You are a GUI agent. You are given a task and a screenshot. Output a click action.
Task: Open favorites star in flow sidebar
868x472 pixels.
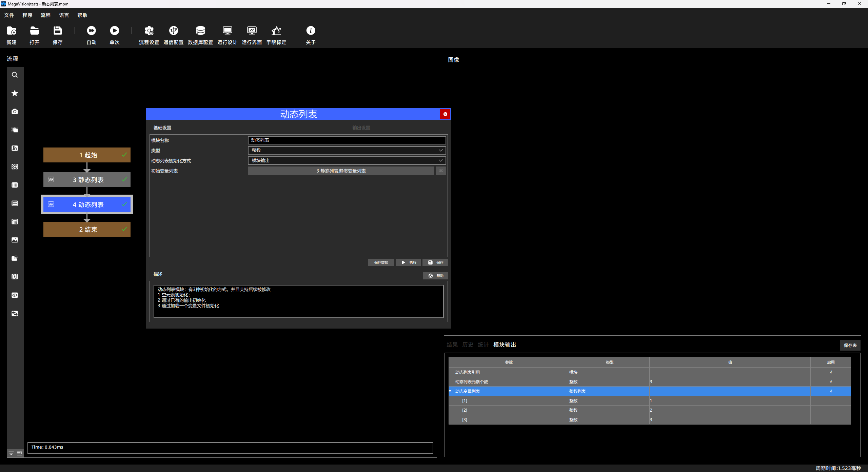click(x=15, y=93)
